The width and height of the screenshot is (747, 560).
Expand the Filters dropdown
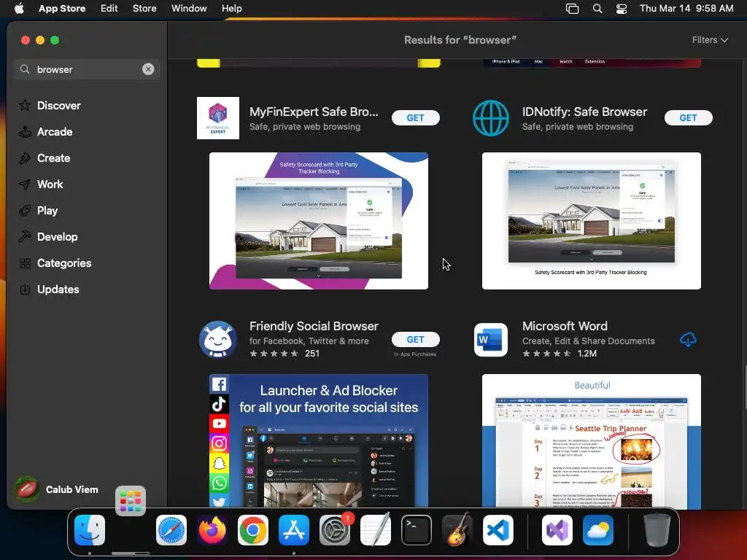710,40
